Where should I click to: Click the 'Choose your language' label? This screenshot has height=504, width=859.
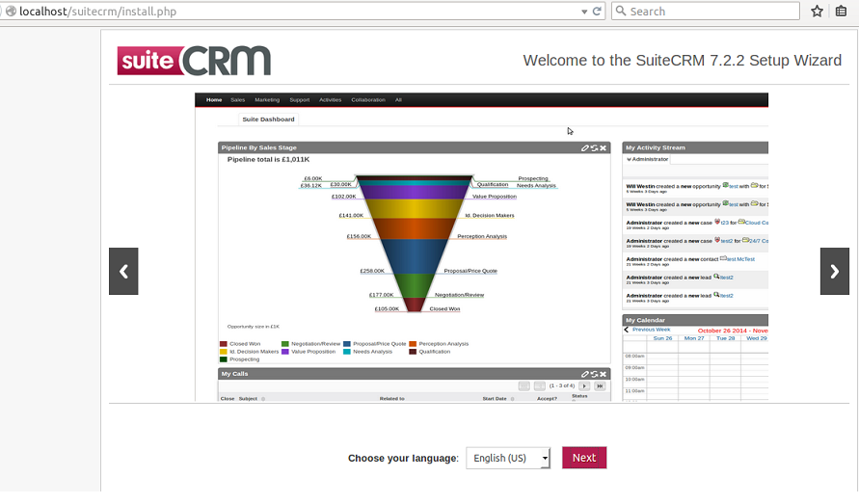(x=403, y=458)
